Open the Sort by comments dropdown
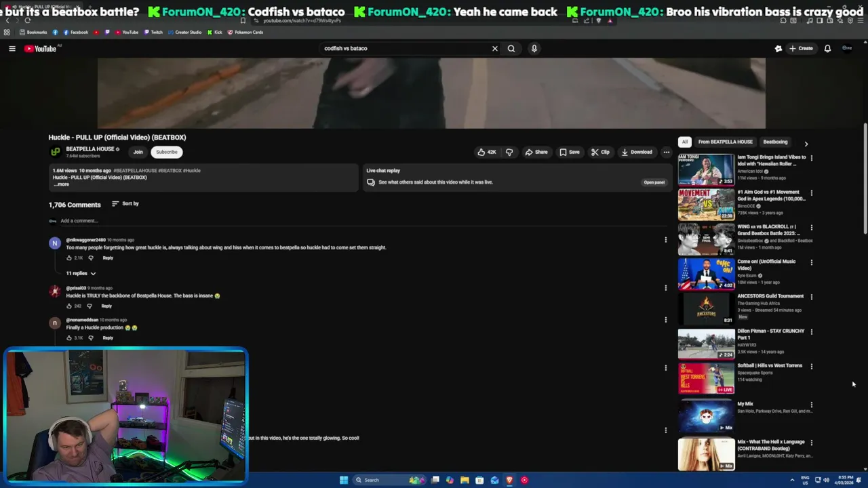This screenshot has height=488, width=868. click(x=125, y=203)
